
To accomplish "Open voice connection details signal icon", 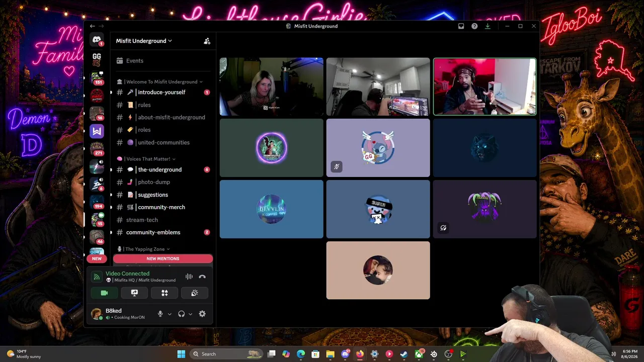I will point(97,277).
